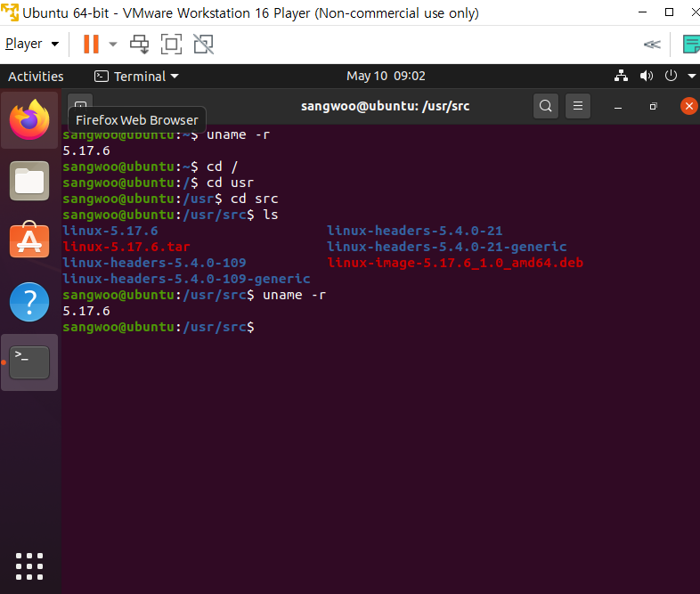Click the volume speaker icon

point(646,76)
